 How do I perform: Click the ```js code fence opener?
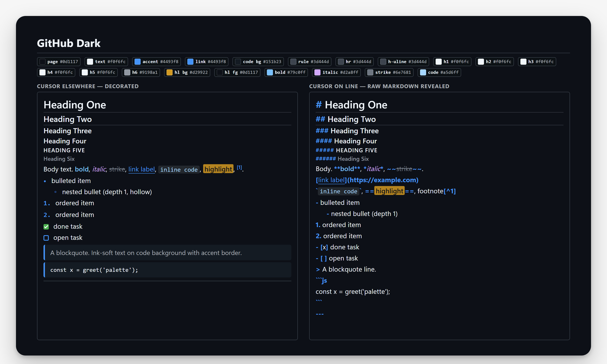322,281
